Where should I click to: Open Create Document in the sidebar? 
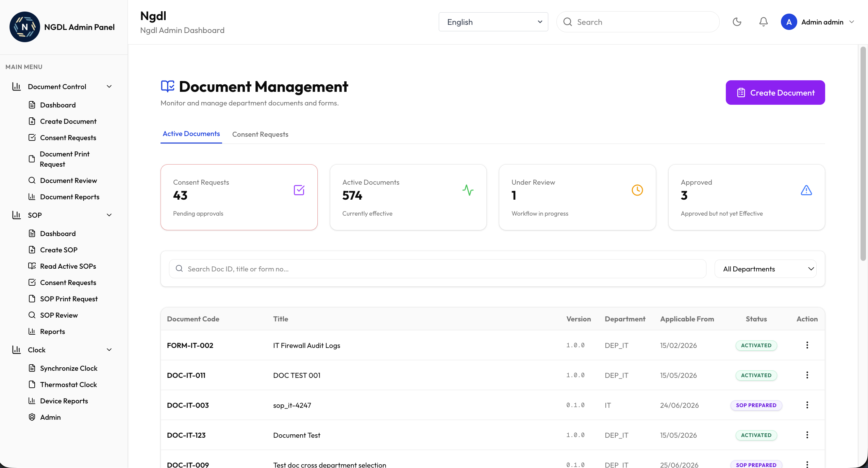click(68, 121)
